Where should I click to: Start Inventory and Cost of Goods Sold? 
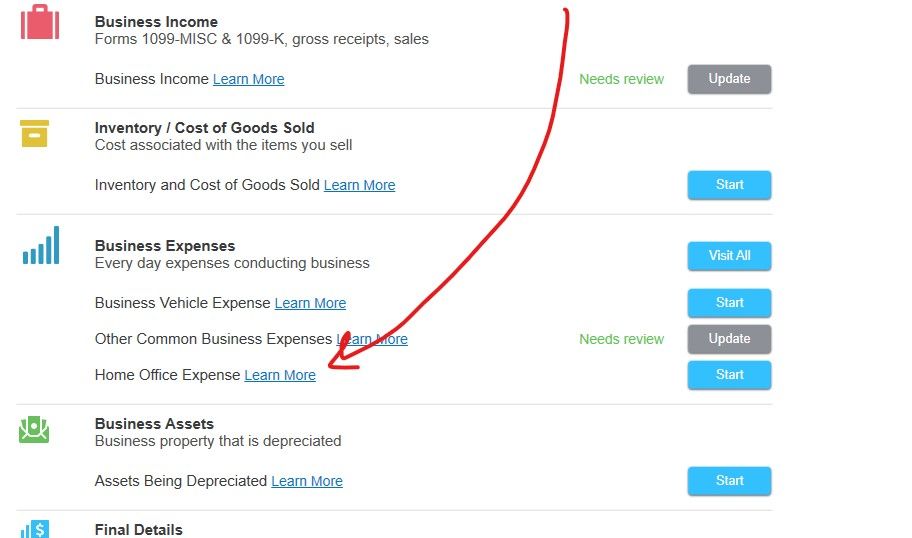coord(729,185)
